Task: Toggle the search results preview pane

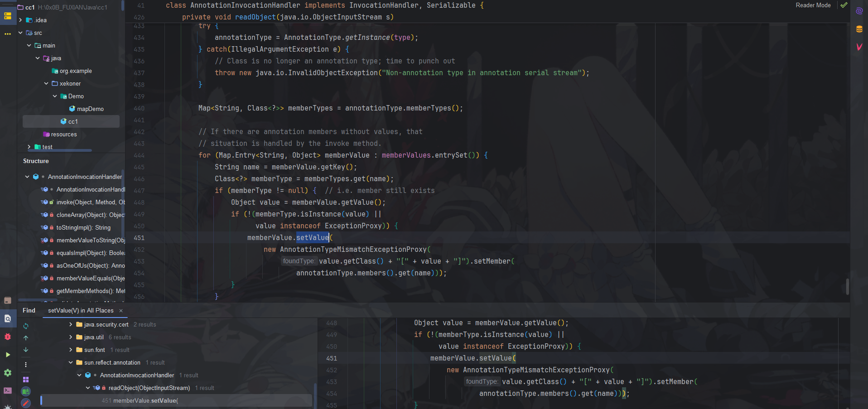Action: [x=26, y=379]
